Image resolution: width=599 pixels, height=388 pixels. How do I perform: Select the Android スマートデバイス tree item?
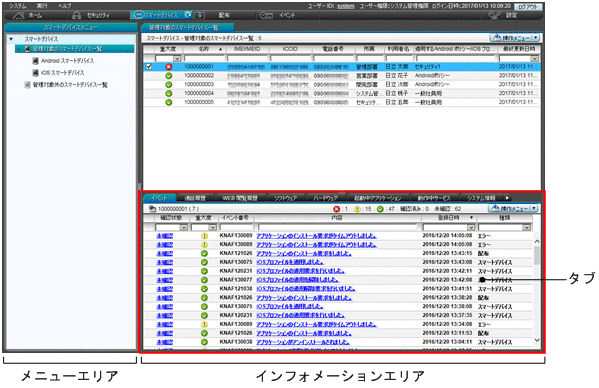[67, 61]
